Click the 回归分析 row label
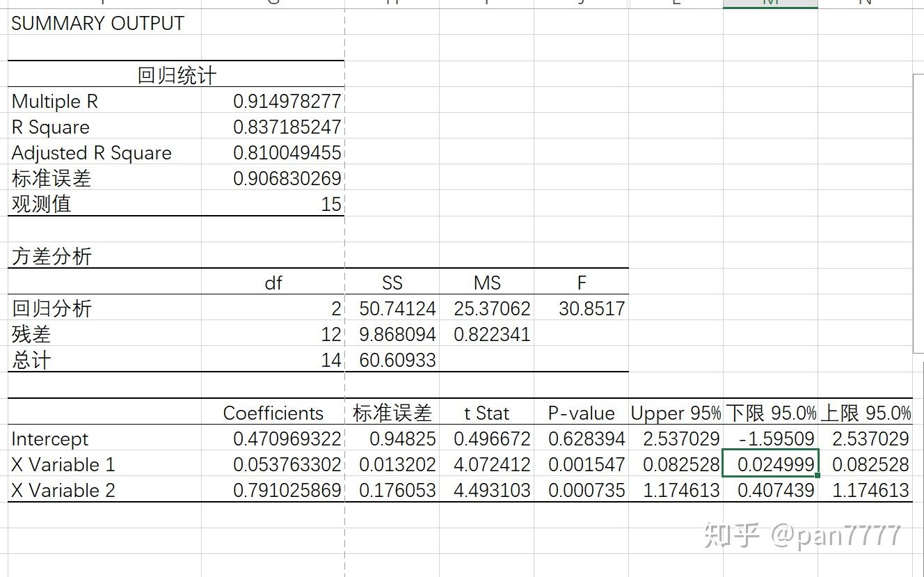The image size is (924, 577). (x=51, y=308)
